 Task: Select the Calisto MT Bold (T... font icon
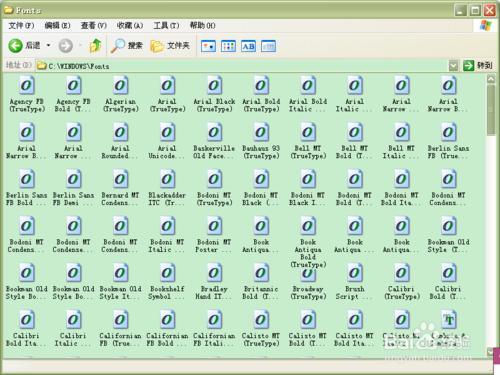tap(308, 328)
